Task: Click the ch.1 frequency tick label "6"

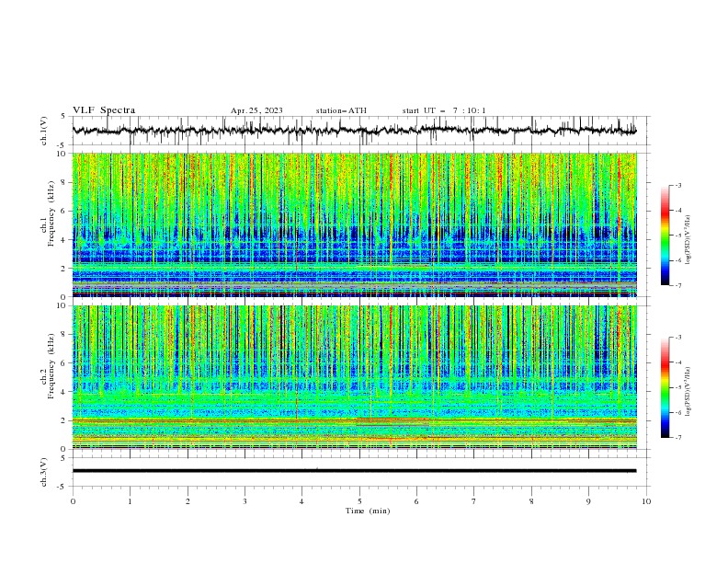Action: pos(64,212)
